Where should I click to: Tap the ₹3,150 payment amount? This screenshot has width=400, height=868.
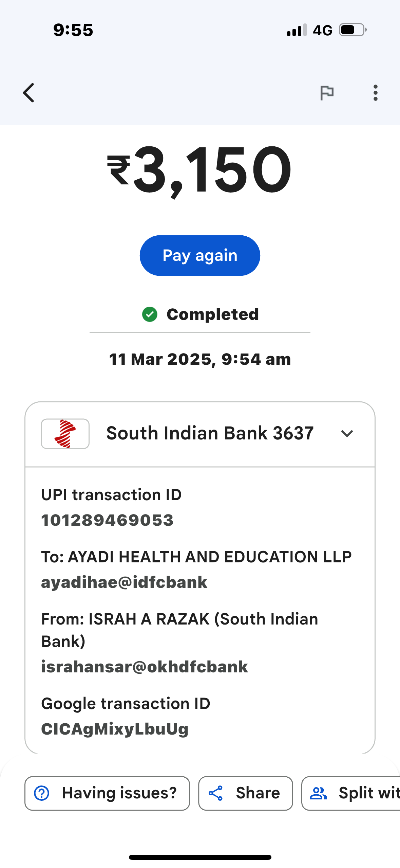click(x=199, y=170)
